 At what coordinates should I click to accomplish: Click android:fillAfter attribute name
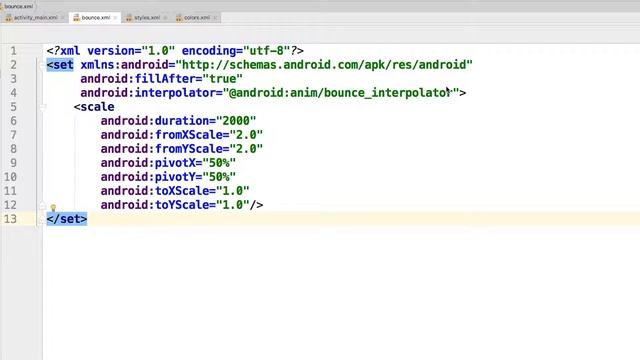pos(138,79)
